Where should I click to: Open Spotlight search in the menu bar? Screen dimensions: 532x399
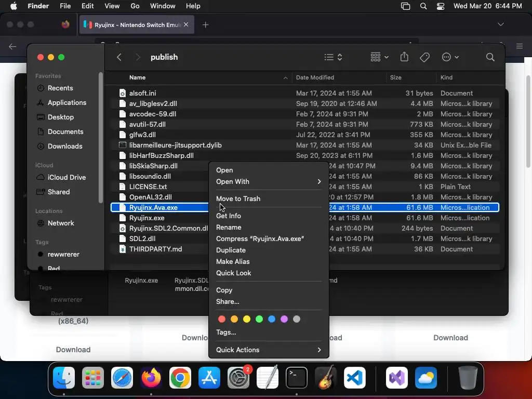click(423, 6)
